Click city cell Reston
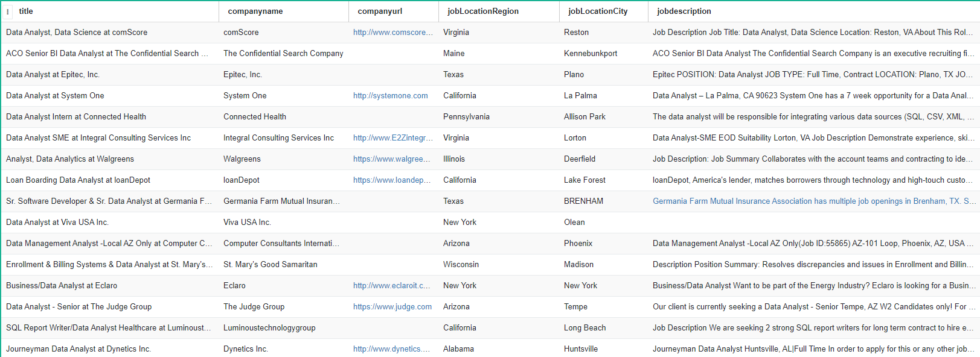 coord(576,33)
